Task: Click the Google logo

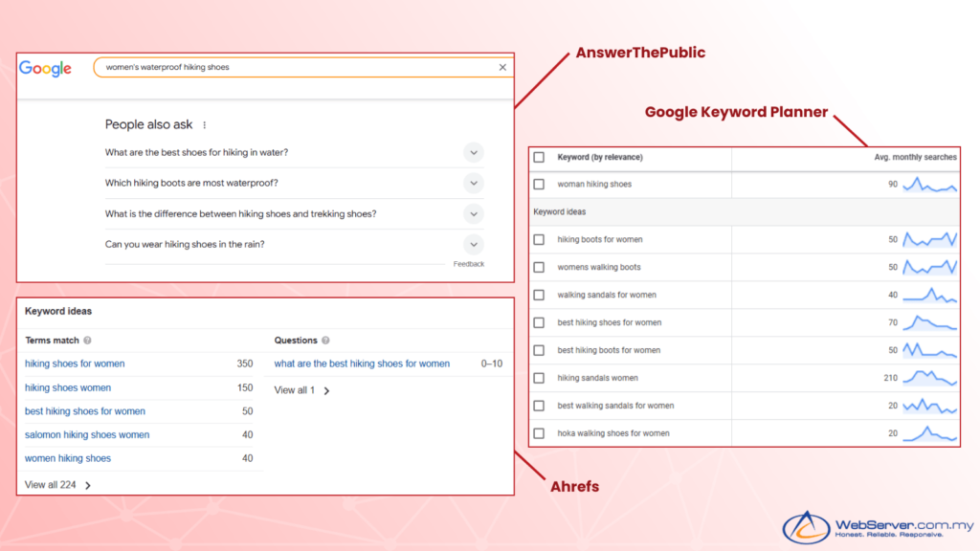Action: (45, 68)
